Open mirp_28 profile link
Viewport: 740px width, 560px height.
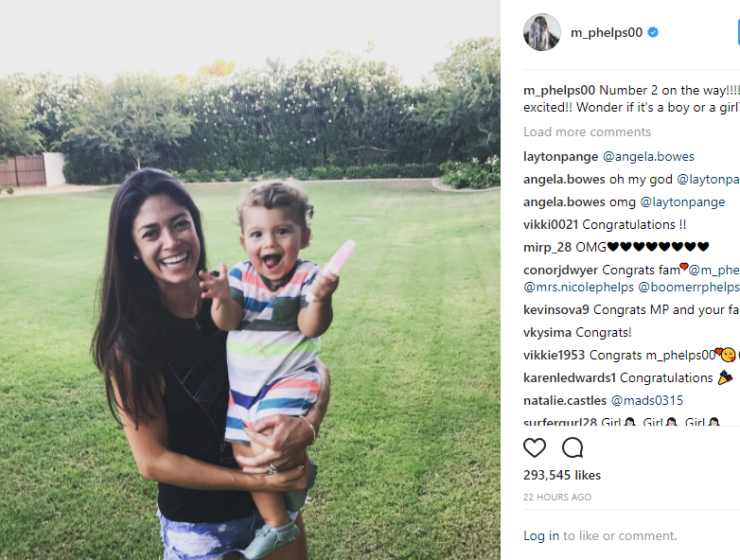coord(547,247)
